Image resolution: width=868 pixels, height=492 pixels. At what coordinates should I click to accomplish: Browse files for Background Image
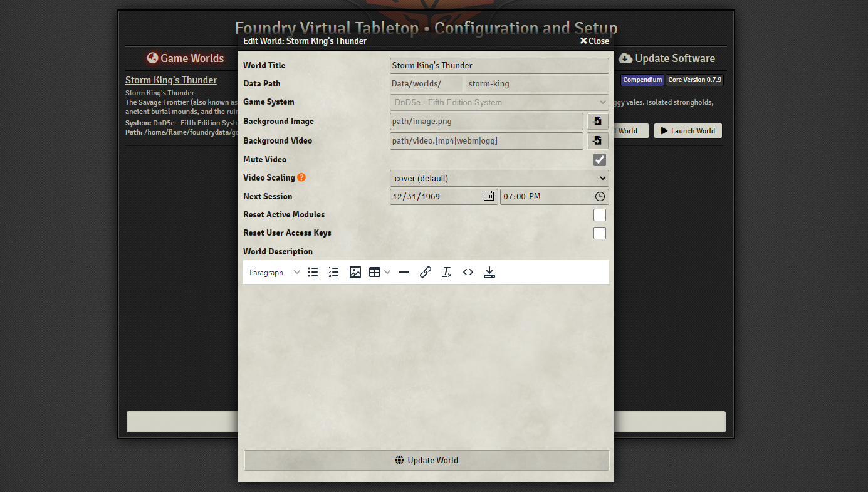(597, 122)
